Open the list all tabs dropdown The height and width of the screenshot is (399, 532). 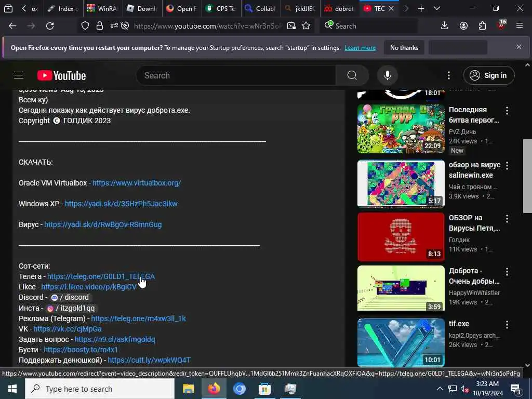[x=437, y=8]
